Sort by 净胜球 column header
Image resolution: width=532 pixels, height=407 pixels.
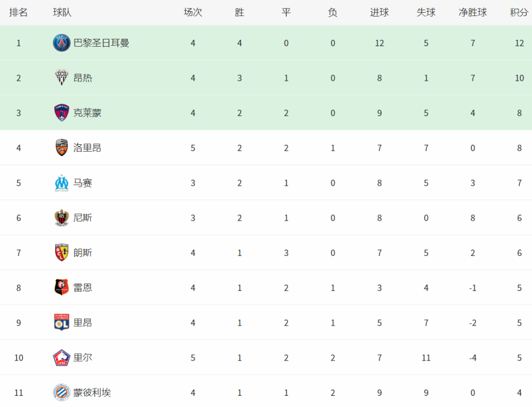[472, 12]
